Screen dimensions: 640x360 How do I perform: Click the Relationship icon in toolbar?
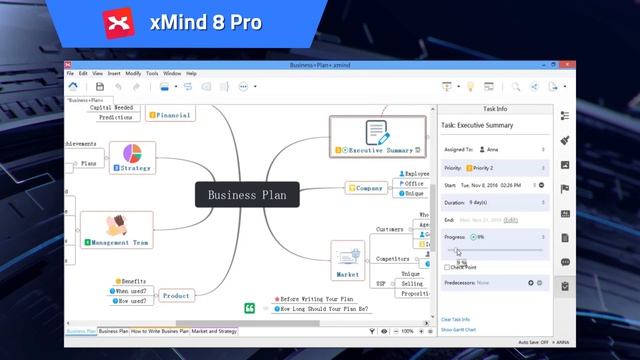[x=188, y=87]
